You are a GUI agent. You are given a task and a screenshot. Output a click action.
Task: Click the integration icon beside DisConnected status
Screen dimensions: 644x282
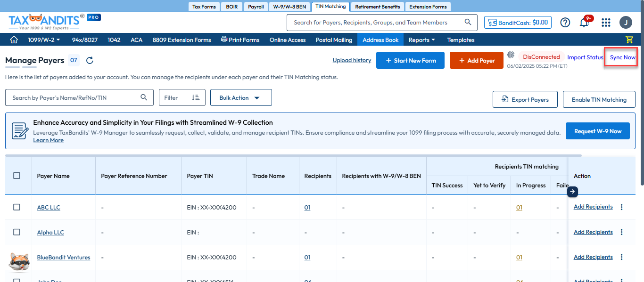(511, 56)
